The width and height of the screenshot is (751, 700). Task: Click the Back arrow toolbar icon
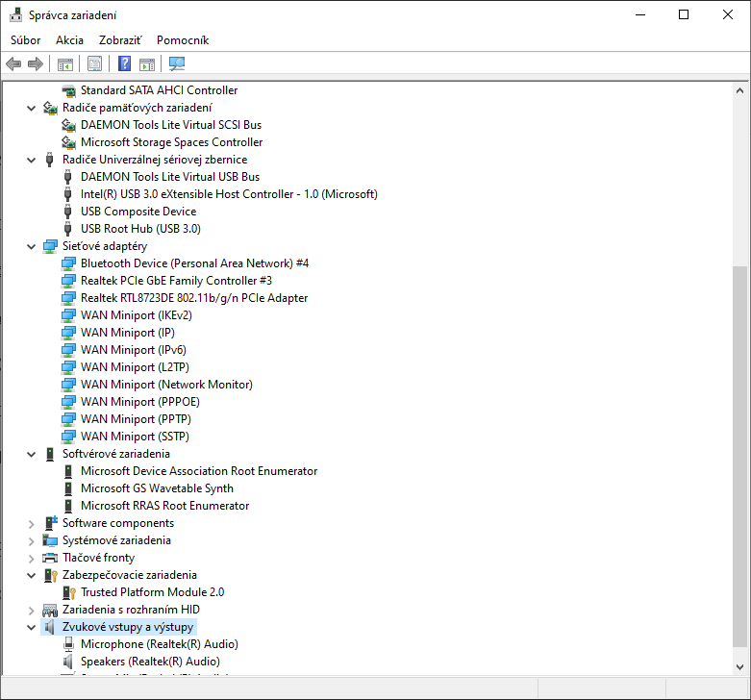tap(13, 64)
